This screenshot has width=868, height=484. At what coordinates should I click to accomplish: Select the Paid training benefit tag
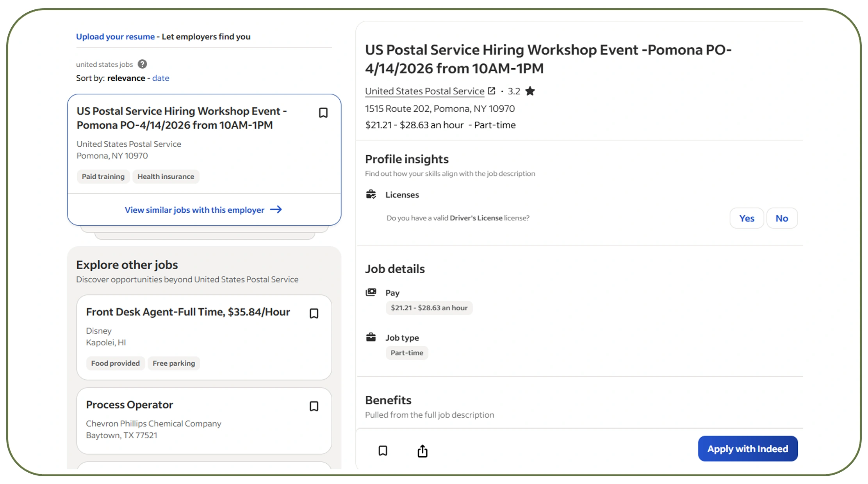[103, 176]
